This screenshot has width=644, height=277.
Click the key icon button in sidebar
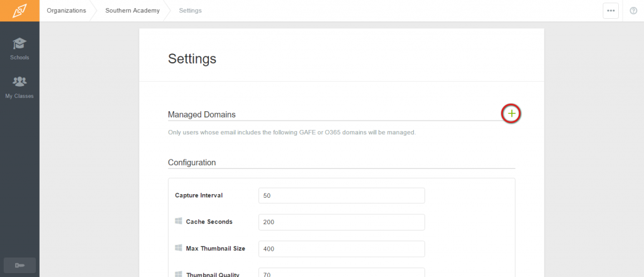19,266
